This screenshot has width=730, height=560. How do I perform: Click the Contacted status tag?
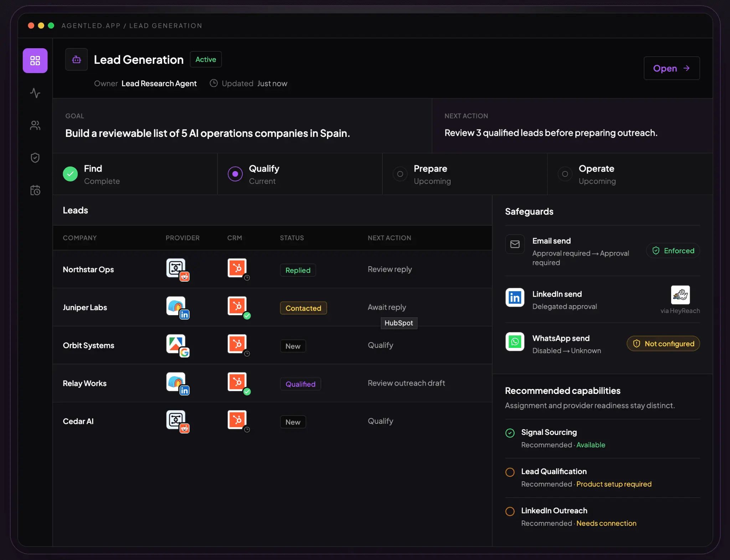[303, 308]
